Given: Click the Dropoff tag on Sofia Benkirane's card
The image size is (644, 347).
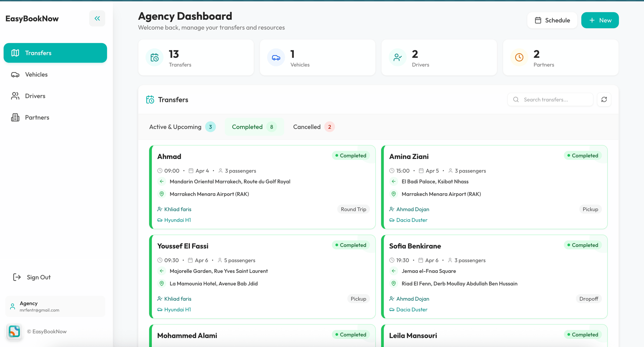Looking at the screenshot, I should (589, 299).
